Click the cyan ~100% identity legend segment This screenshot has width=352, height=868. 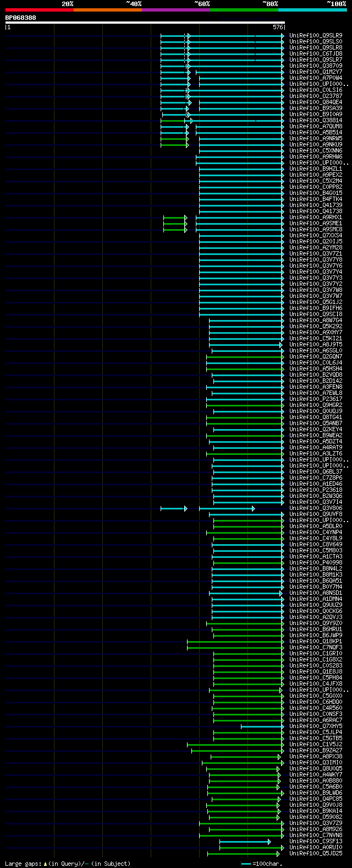312,10
